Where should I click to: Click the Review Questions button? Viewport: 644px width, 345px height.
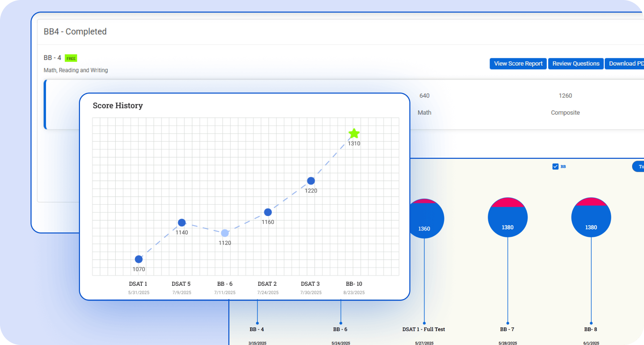coord(576,63)
